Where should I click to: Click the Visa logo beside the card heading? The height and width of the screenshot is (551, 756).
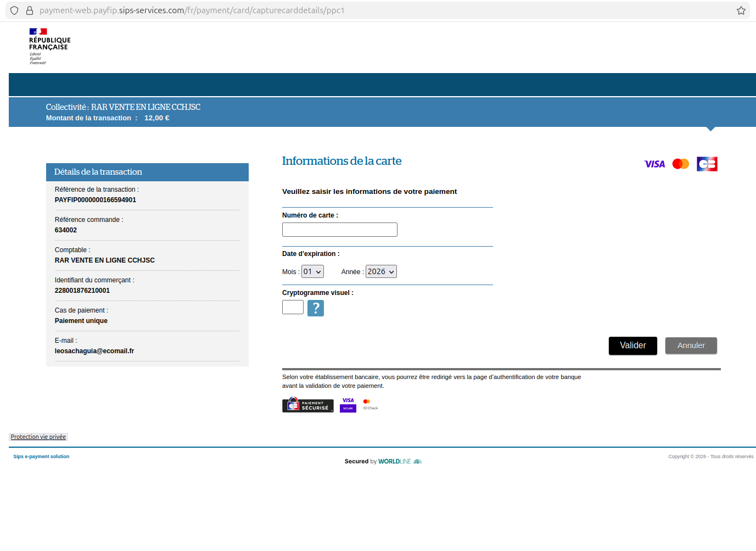point(654,164)
